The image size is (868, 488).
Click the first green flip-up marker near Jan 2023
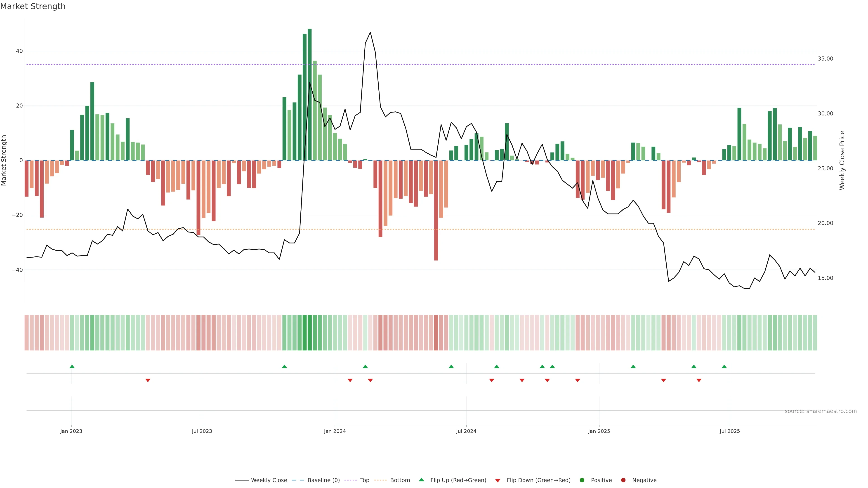click(72, 366)
